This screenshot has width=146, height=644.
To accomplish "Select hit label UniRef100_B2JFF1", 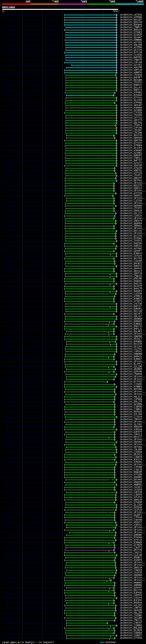I will [x=131, y=364].
